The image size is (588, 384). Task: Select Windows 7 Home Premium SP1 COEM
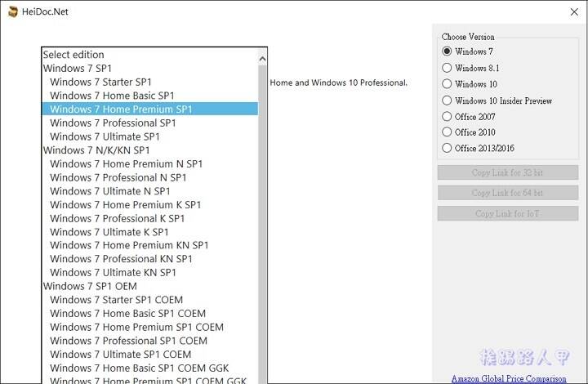[150, 327]
